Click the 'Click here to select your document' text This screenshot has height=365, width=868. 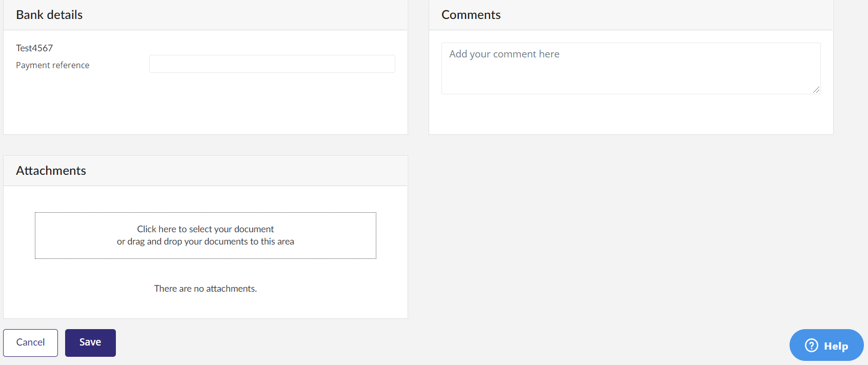tap(206, 229)
